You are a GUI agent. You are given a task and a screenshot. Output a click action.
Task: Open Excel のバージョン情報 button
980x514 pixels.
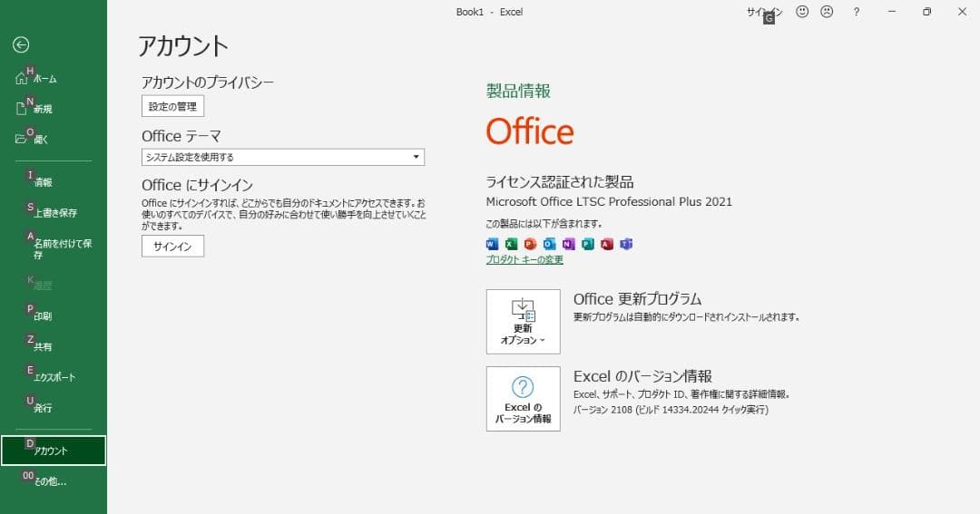(524, 399)
